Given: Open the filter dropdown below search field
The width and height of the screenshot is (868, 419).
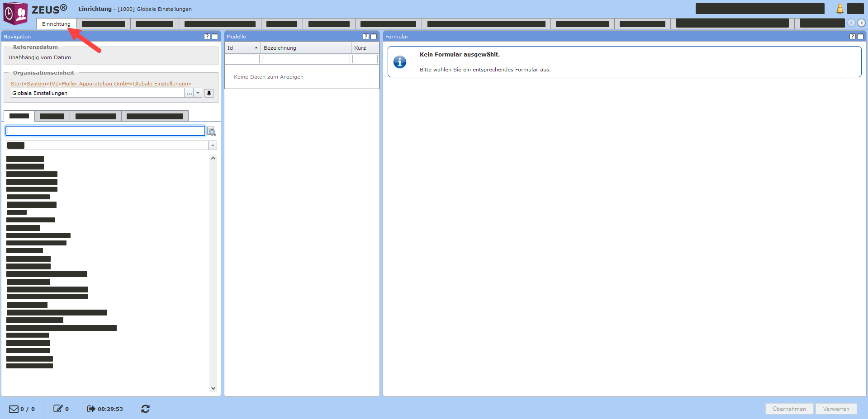Looking at the screenshot, I should (x=213, y=146).
